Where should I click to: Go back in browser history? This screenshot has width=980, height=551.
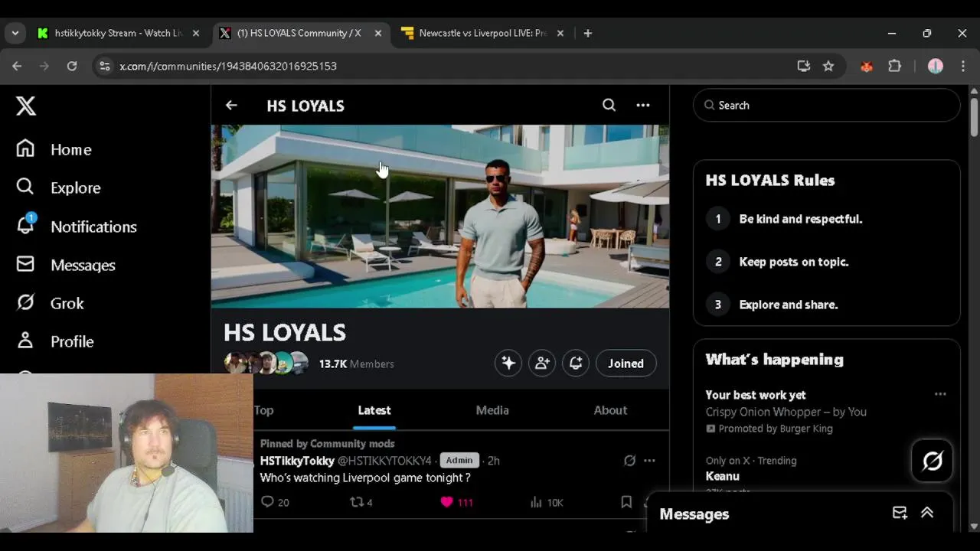(x=17, y=67)
